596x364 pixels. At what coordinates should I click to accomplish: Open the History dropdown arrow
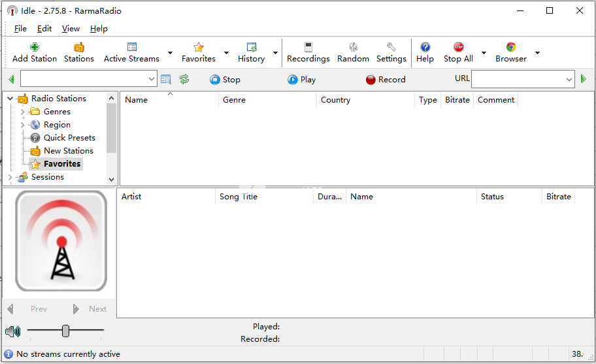[275, 53]
